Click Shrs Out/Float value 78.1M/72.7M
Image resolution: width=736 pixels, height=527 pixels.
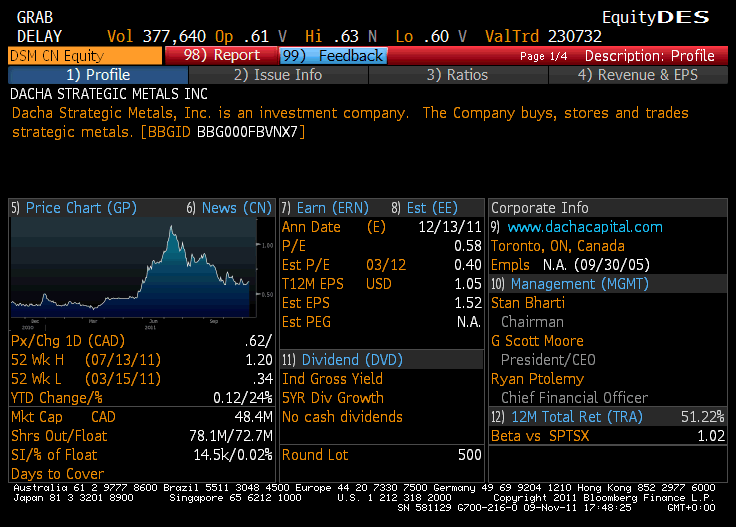click(231, 436)
